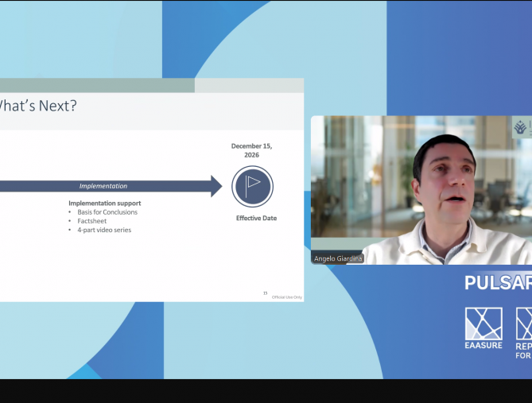Click the flag icon in the circle
Image resolution: width=532 pixels, height=403 pixels.
[252, 187]
